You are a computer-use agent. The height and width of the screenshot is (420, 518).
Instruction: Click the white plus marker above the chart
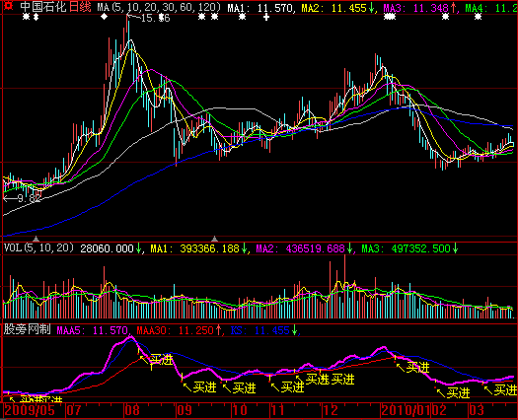coord(266,17)
